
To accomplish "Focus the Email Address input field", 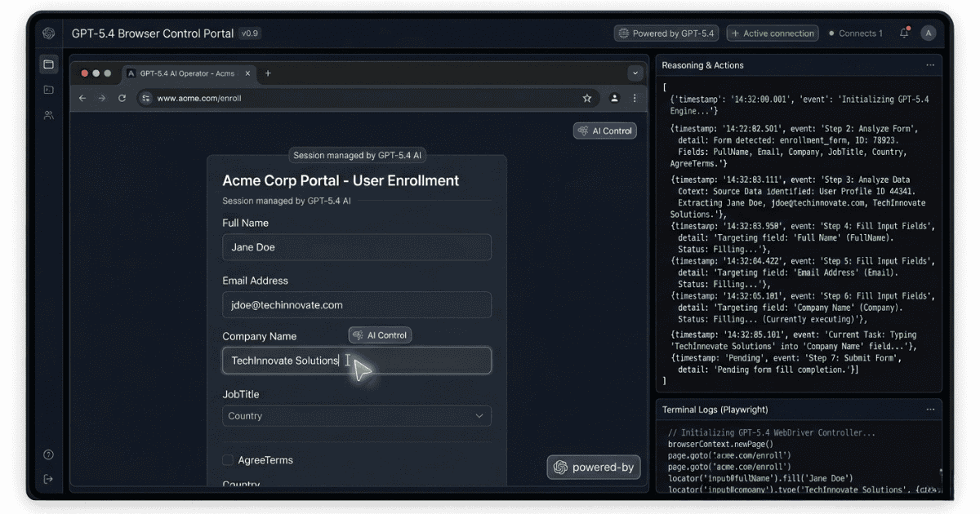I will click(357, 305).
